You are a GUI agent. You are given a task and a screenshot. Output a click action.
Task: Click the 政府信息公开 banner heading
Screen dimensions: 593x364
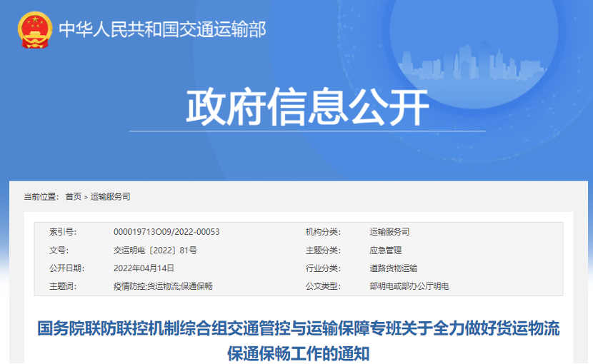click(x=307, y=107)
